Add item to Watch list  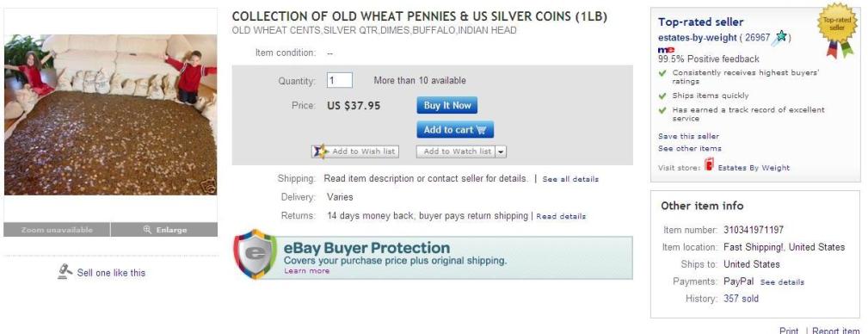coord(456,152)
